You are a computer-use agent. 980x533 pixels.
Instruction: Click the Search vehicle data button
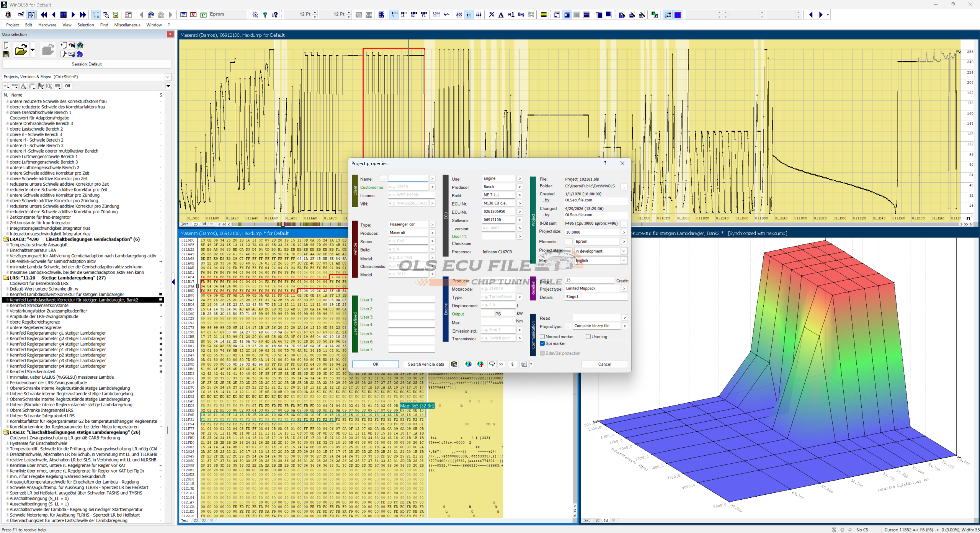click(426, 364)
